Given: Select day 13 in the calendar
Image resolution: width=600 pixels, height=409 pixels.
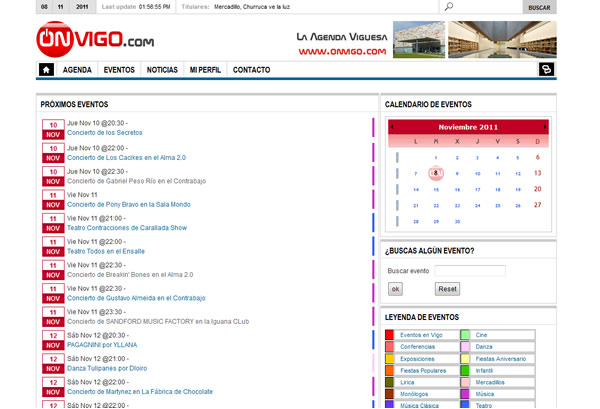Looking at the screenshot, I should click(x=538, y=173).
